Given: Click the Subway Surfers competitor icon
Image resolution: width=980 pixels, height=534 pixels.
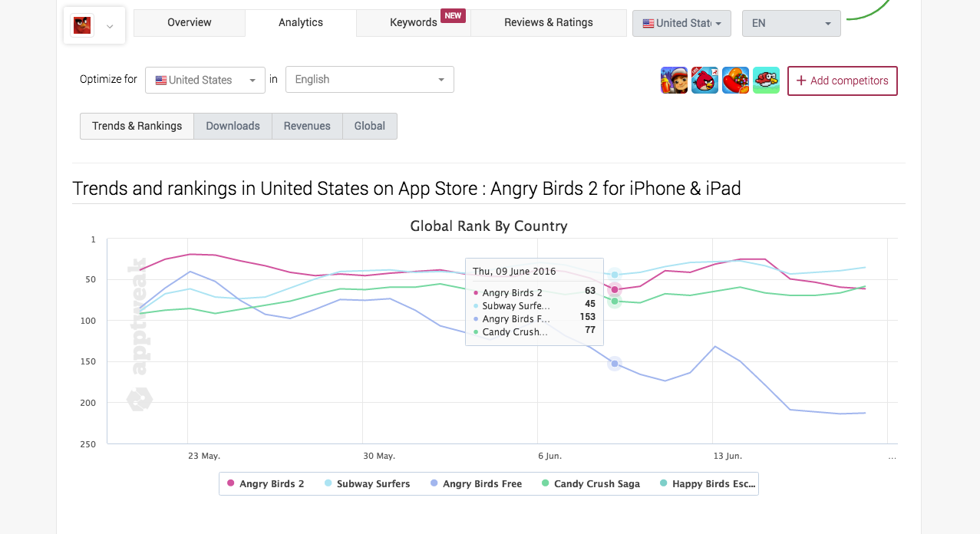Looking at the screenshot, I should pos(674,81).
